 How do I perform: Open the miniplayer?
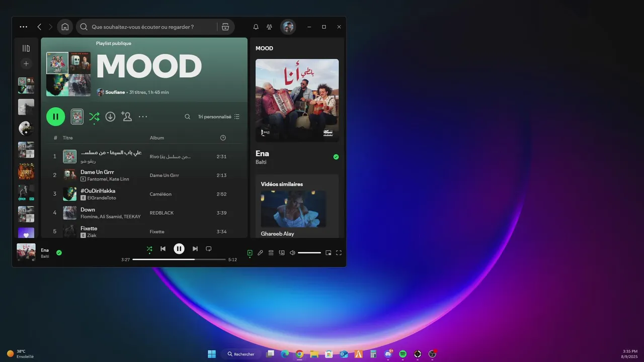click(x=328, y=252)
